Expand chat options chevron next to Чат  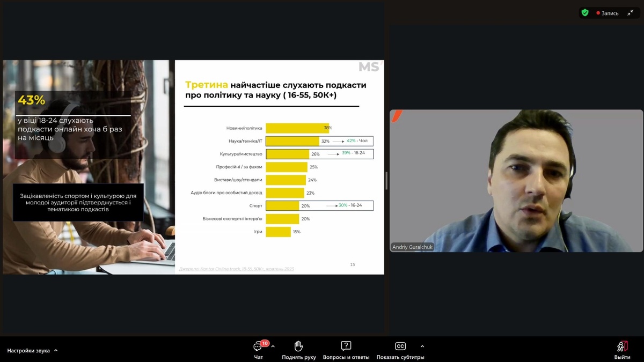pyautogui.click(x=273, y=346)
